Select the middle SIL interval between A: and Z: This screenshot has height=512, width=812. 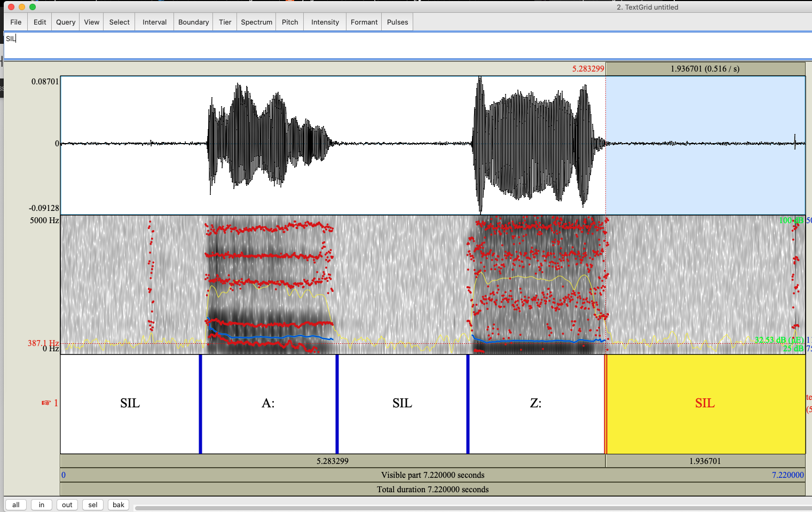pyautogui.click(x=402, y=404)
